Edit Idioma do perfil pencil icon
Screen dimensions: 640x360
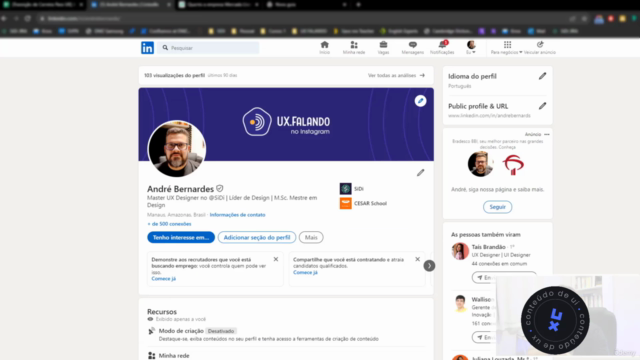[542, 76]
